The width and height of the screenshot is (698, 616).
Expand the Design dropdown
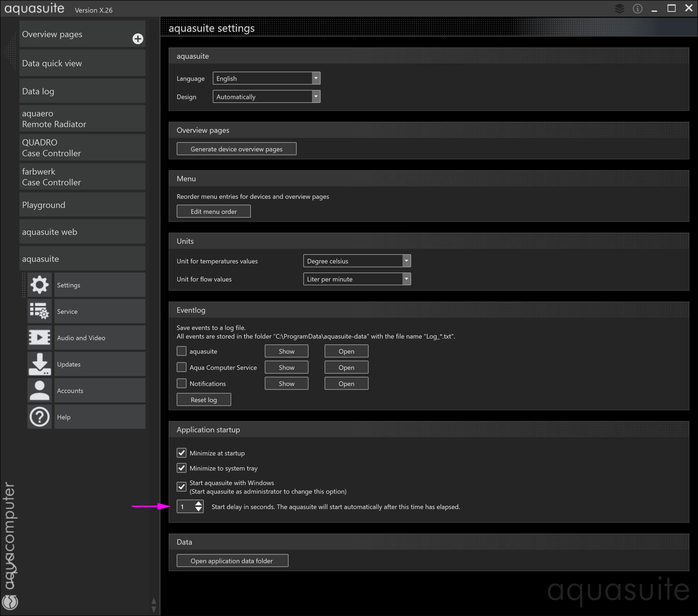[x=316, y=97]
